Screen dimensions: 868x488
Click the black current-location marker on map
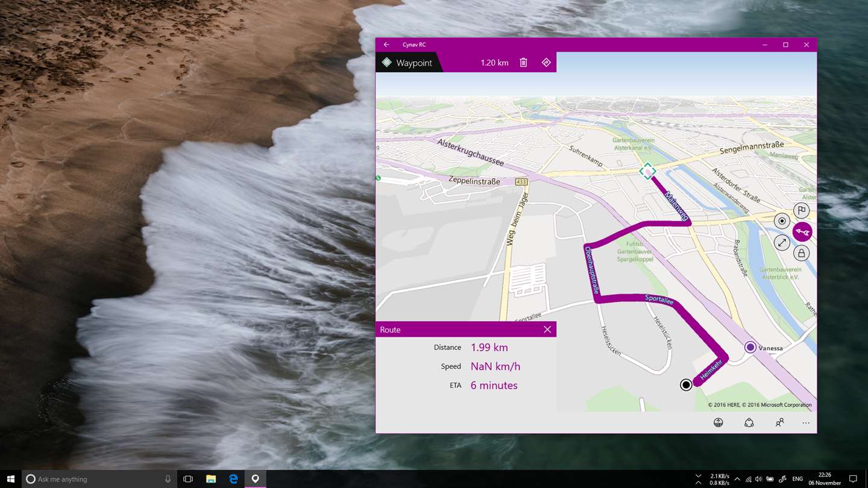[x=686, y=384]
